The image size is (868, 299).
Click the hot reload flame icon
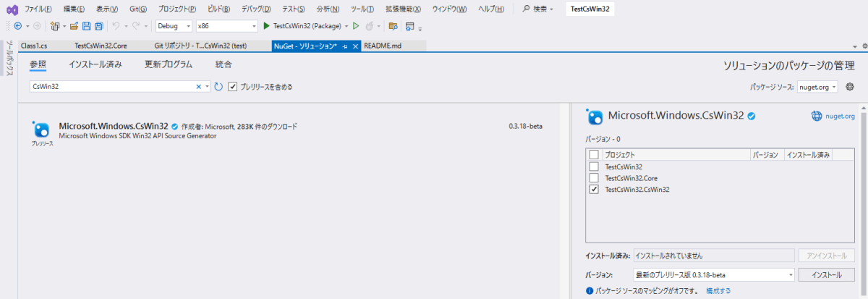[x=369, y=26]
